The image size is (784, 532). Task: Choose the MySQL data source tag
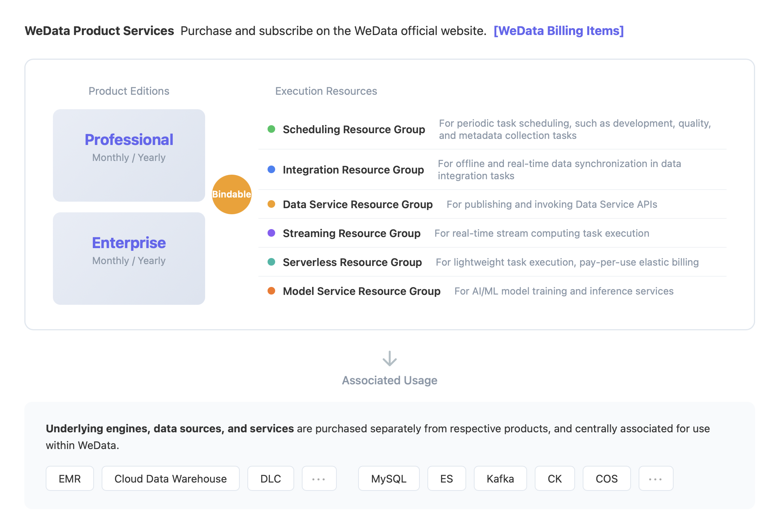click(389, 478)
